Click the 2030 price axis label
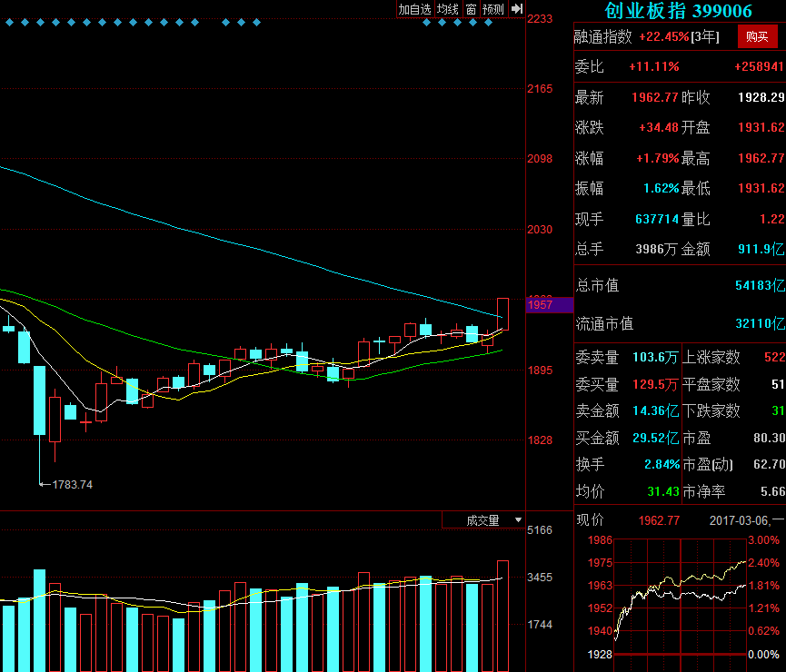 click(x=540, y=230)
